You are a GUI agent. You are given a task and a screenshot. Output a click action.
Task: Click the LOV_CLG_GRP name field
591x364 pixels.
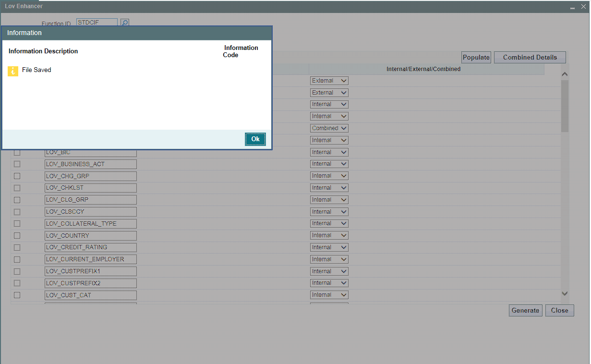(91, 199)
